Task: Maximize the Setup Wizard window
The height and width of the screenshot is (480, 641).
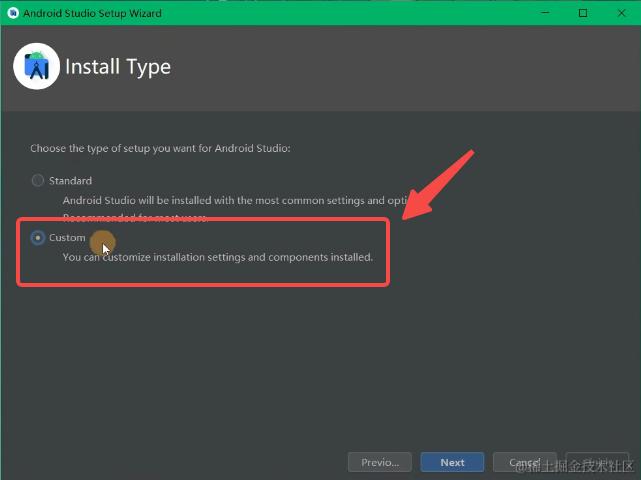Action: click(583, 13)
